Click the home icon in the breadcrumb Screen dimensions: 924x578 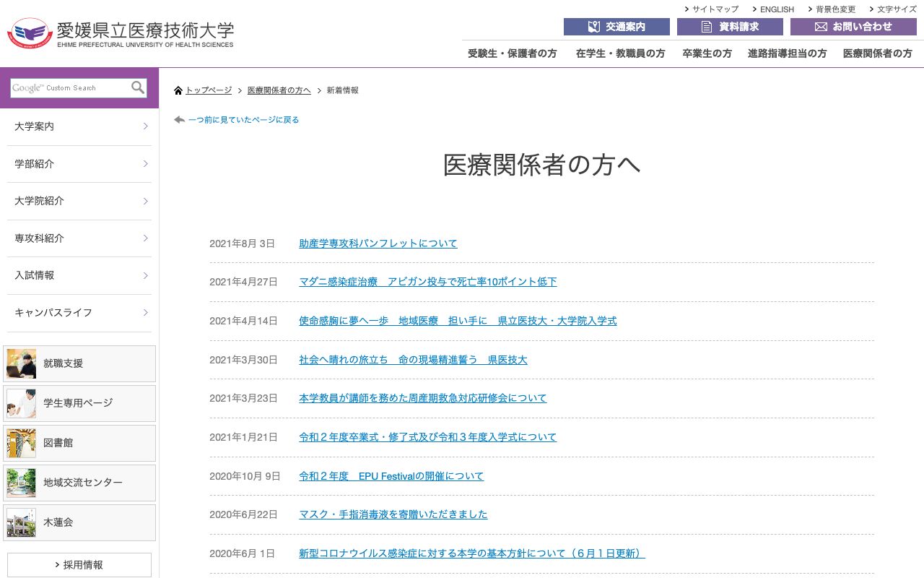point(178,89)
